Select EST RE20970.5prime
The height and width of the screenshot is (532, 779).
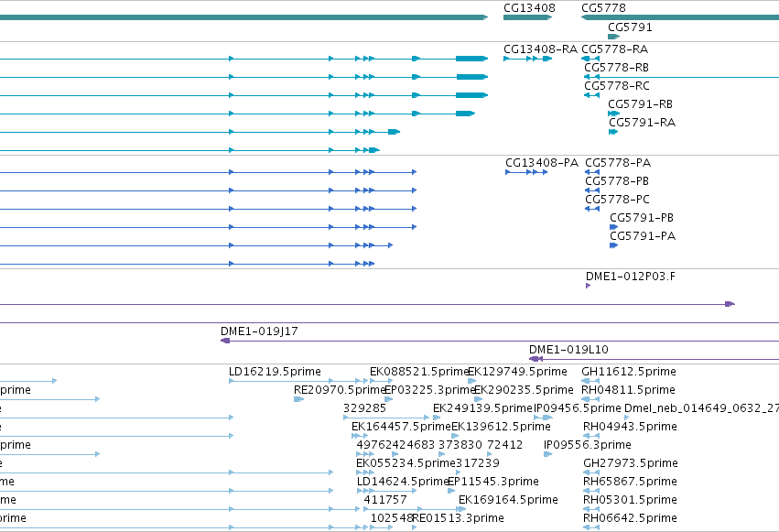click(298, 399)
